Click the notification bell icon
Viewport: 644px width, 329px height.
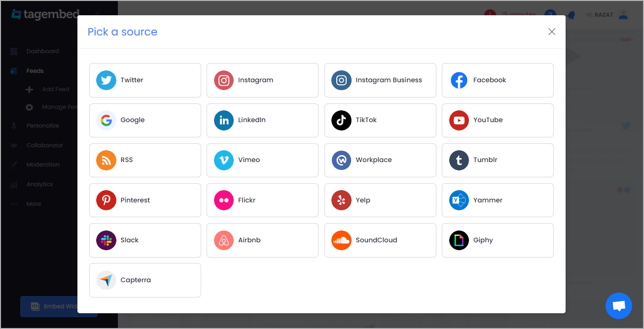571,15
